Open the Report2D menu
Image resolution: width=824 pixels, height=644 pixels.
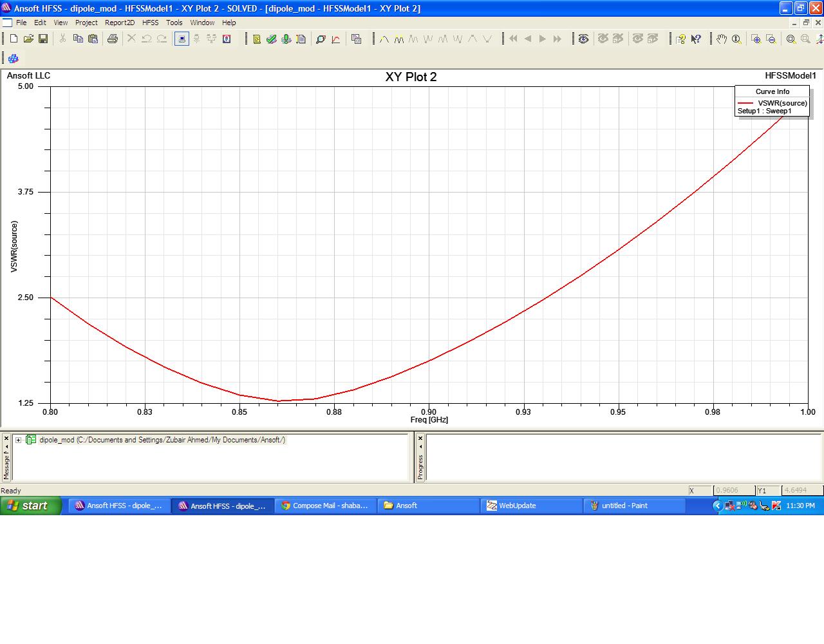[x=120, y=23]
